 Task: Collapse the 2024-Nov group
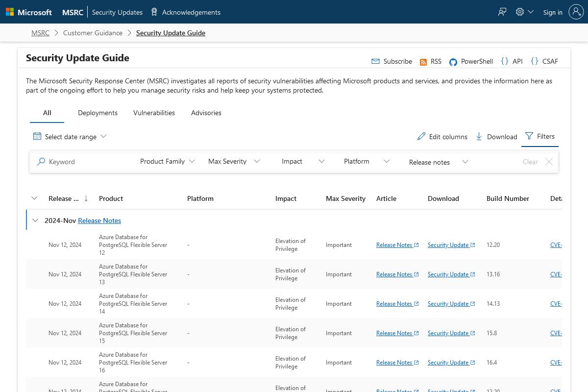click(35, 220)
